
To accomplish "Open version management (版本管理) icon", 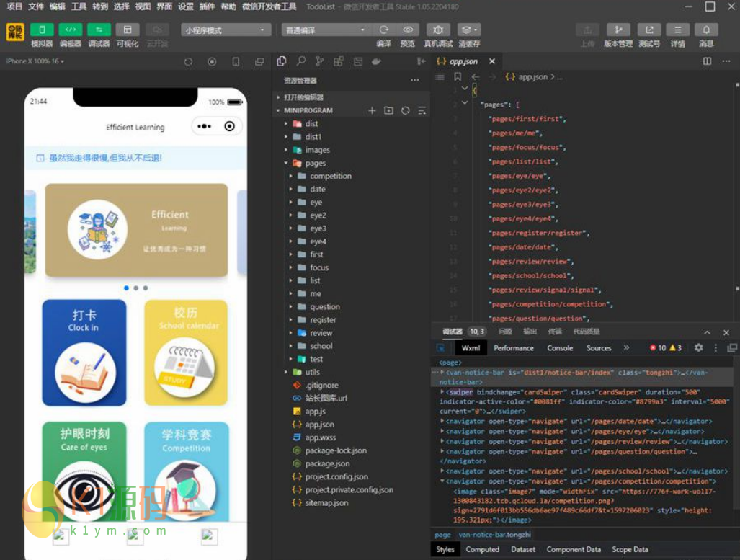I will pos(618,30).
